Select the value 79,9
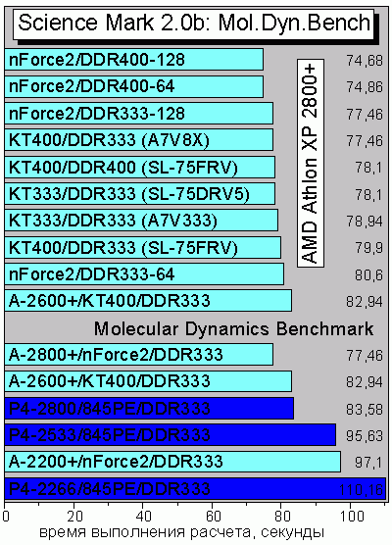This screenshot has height=545, width=392. [368, 248]
